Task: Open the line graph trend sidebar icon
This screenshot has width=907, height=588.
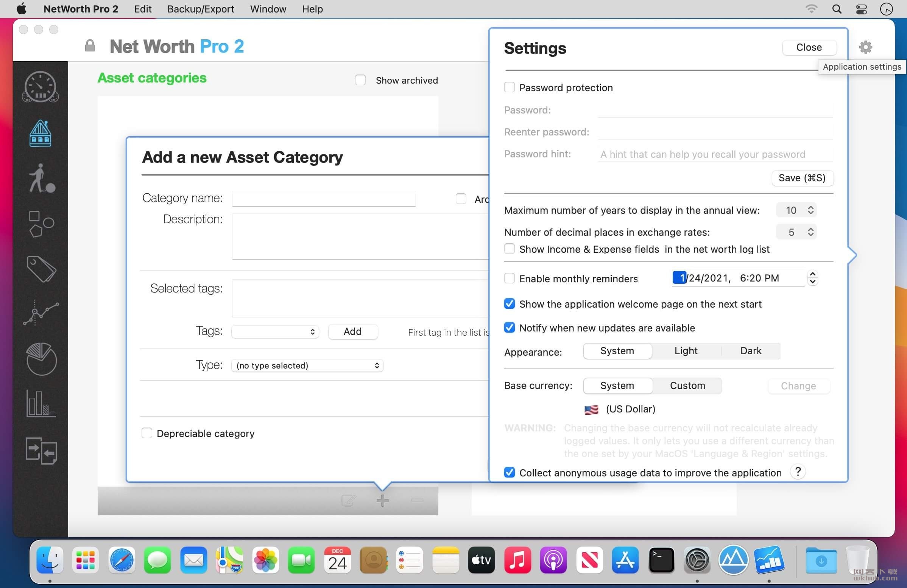Action: [x=41, y=313]
